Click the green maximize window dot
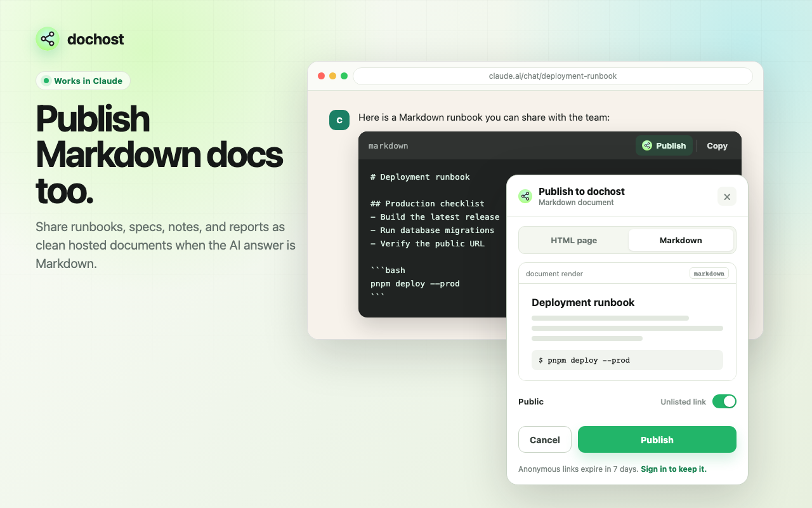812x508 pixels. point(344,76)
